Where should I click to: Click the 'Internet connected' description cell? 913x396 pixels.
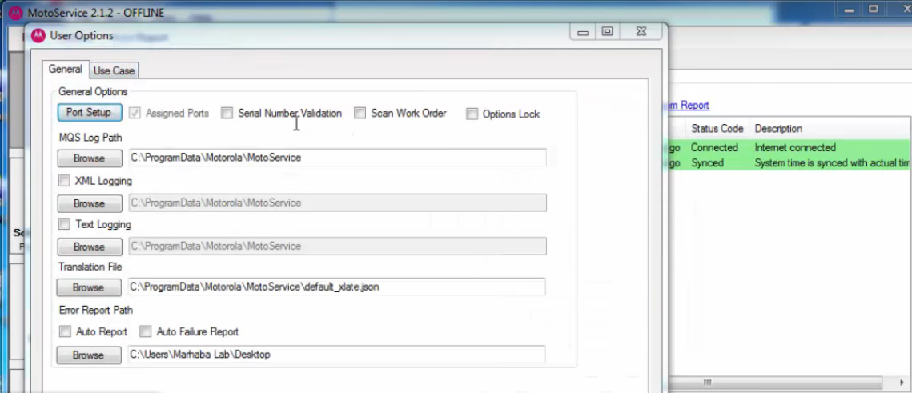pyautogui.click(x=795, y=148)
